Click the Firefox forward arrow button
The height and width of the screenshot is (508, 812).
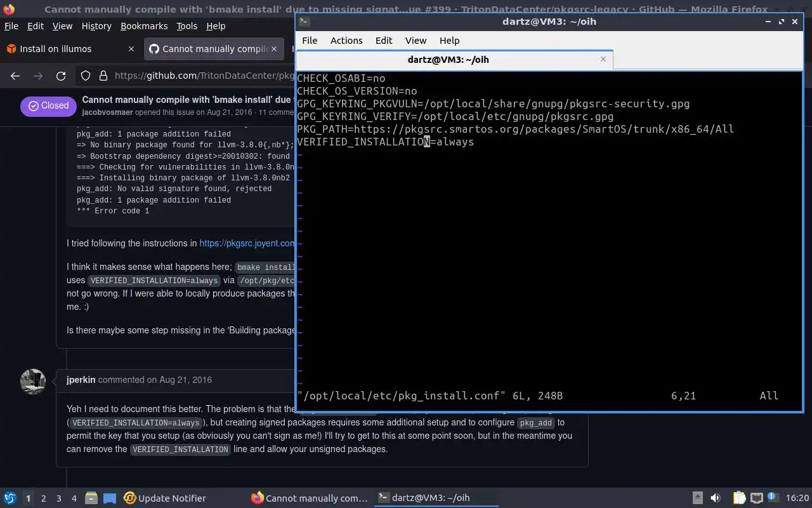[x=38, y=76]
